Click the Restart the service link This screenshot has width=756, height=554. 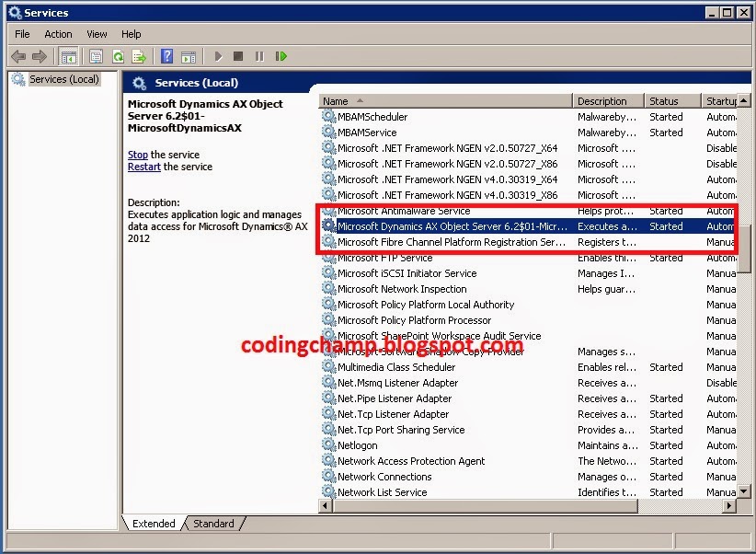click(143, 167)
